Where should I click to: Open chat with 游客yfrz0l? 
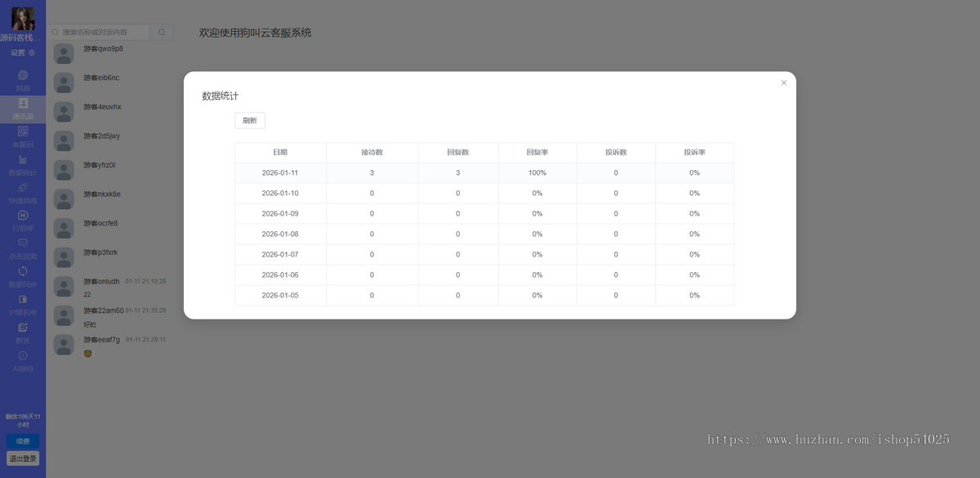(111, 170)
